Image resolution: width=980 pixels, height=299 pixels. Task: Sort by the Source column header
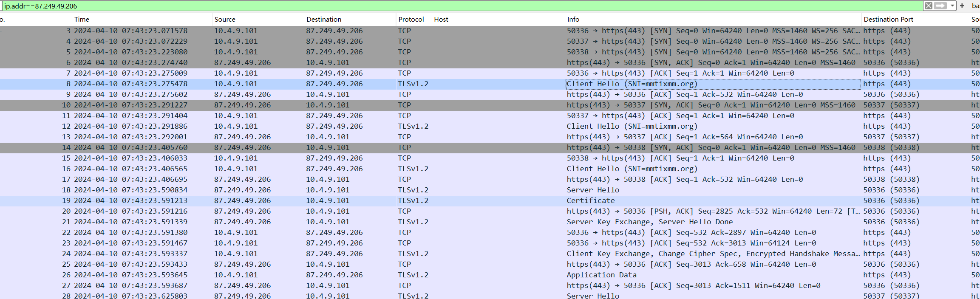coord(225,19)
